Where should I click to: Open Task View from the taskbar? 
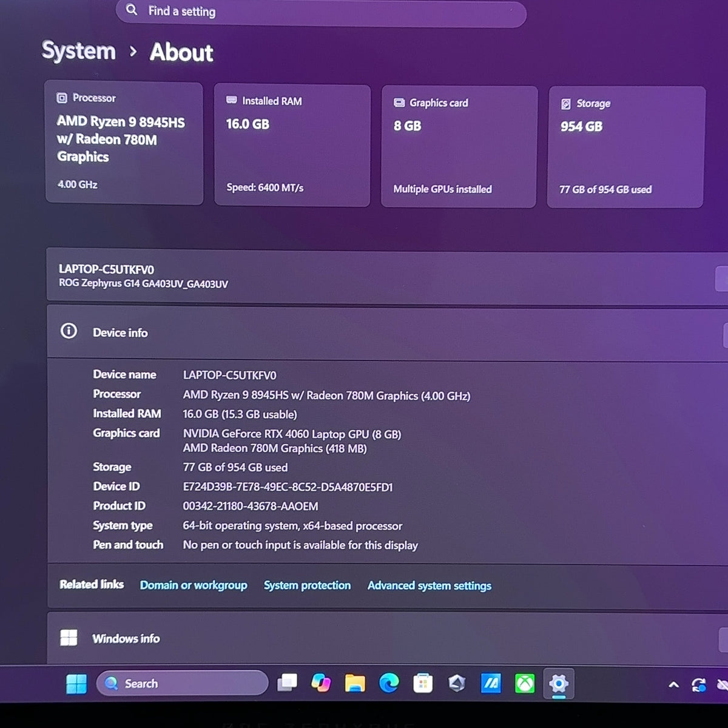[287, 683]
